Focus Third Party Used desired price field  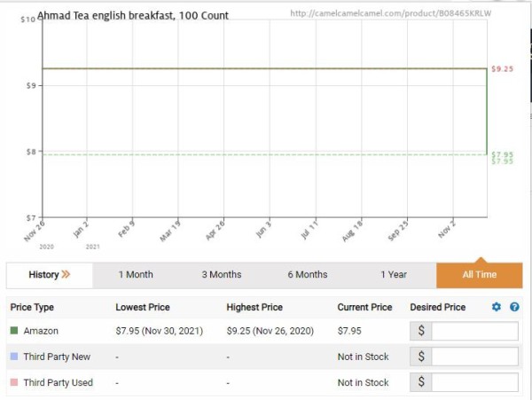[x=474, y=382]
